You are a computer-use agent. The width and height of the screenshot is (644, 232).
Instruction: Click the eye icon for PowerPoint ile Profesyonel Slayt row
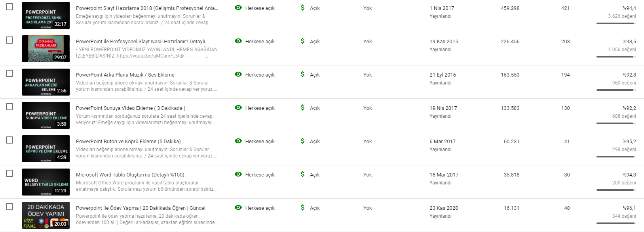pyautogui.click(x=238, y=41)
